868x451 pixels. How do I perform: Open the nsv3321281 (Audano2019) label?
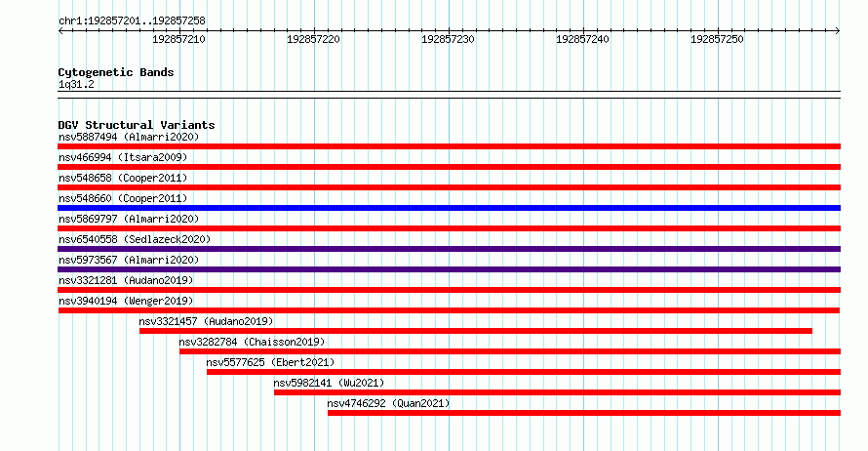[x=126, y=280]
